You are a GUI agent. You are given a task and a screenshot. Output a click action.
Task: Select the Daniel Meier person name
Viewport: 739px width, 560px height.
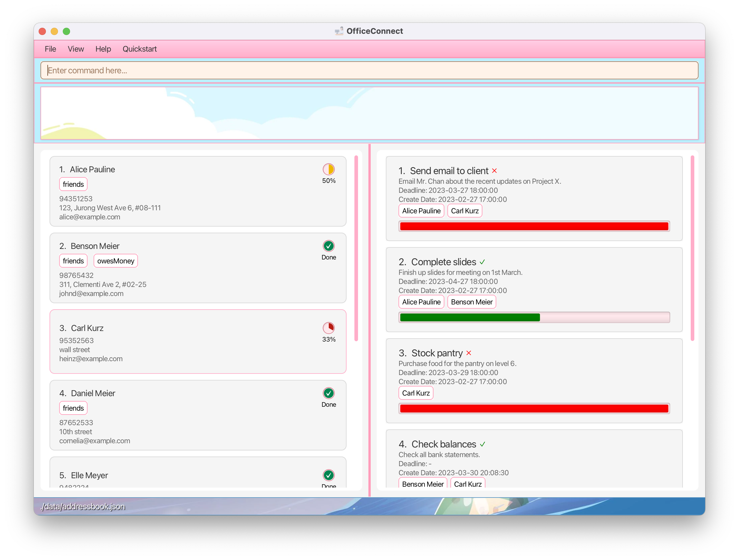click(93, 394)
